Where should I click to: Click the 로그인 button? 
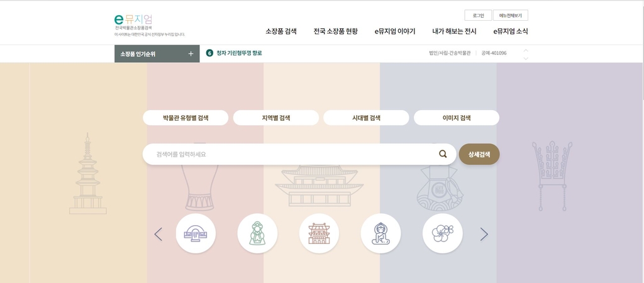pyautogui.click(x=477, y=15)
